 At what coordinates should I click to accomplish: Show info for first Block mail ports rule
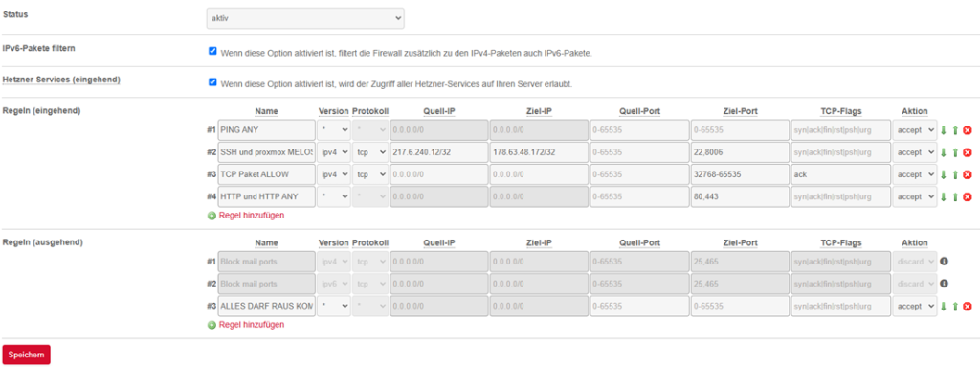945,262
